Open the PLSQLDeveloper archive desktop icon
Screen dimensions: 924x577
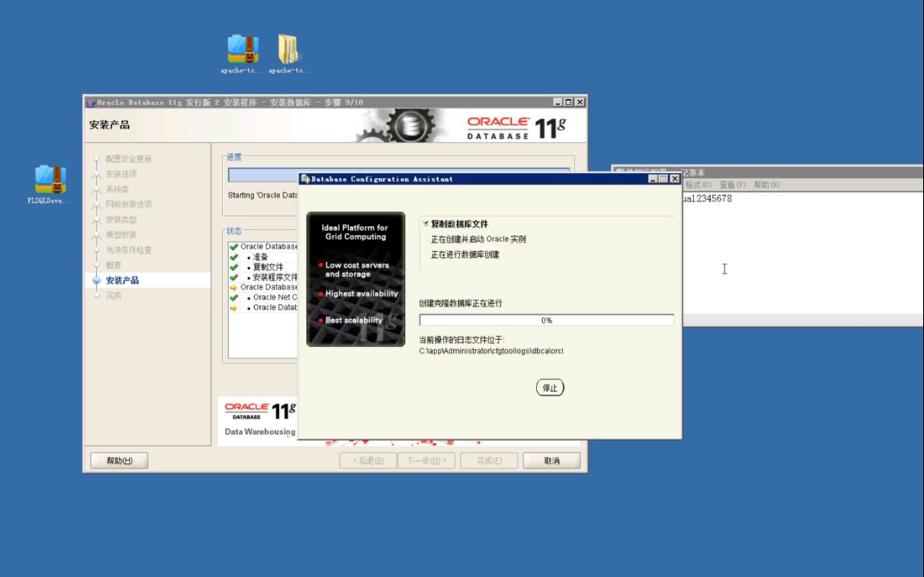pos(50,184)
